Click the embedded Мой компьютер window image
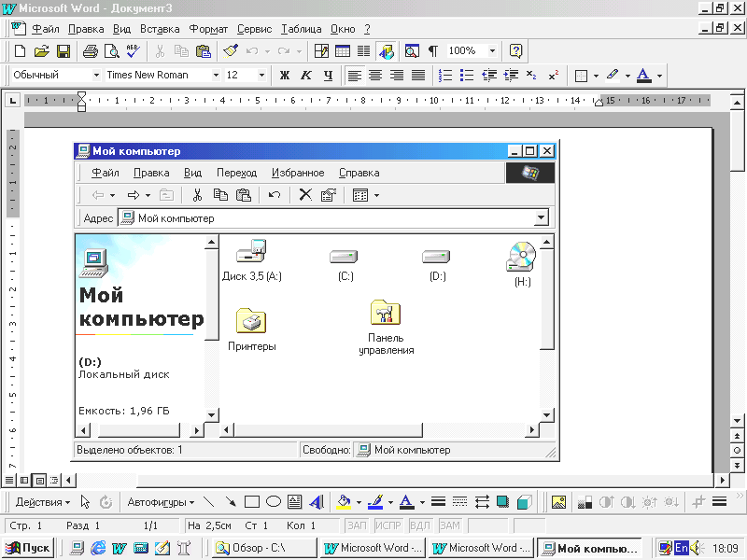The height and width of the screenshot is (560, 747). (315, 301)
